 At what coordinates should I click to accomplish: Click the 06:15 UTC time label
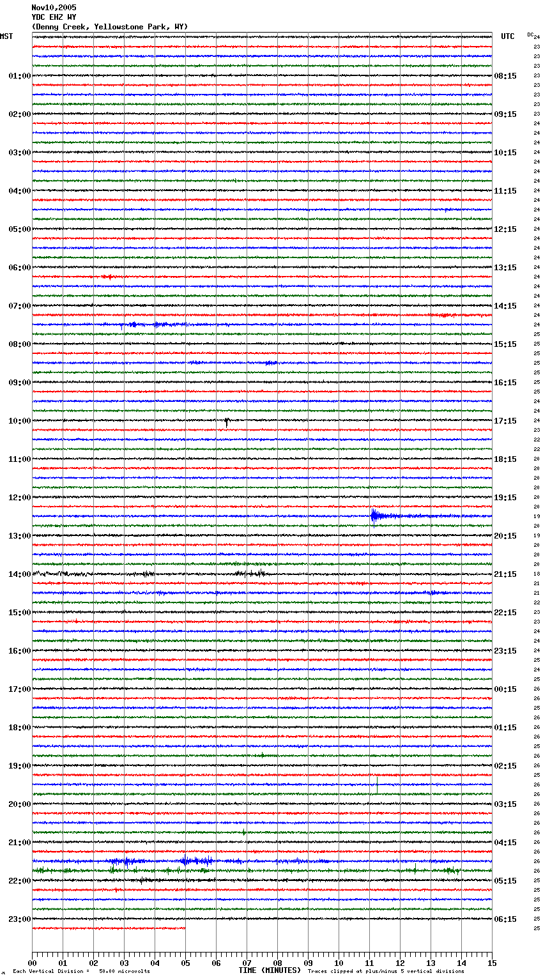(505, 919)
